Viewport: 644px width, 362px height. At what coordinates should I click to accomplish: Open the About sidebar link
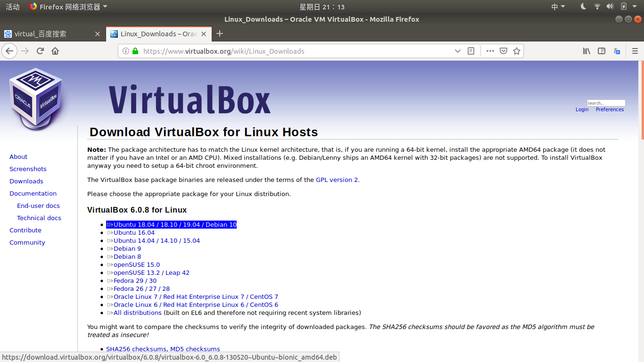click(x=18, y=156)
